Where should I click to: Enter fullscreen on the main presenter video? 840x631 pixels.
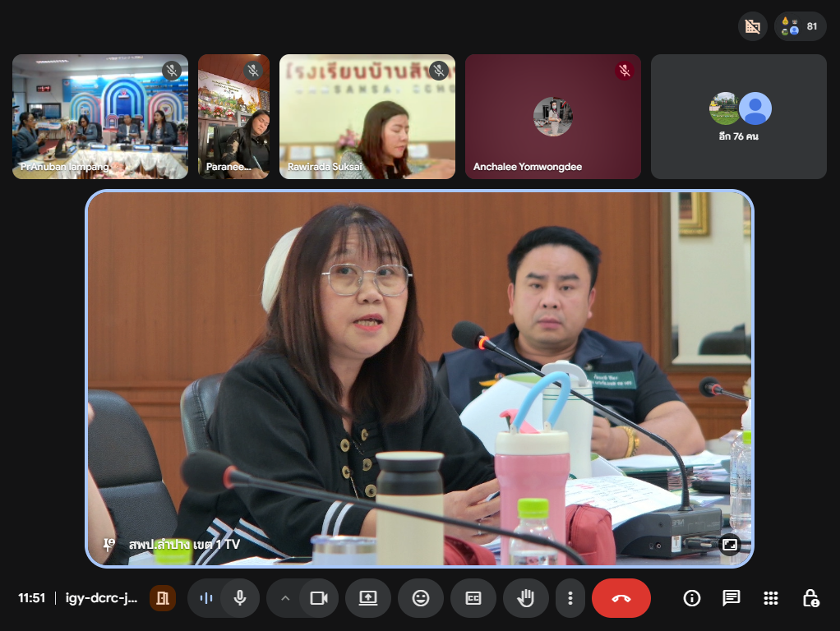[x=728, y=544]
